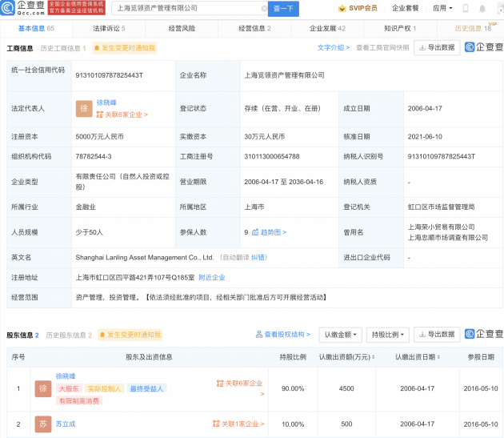The height and width of the screenshot is (438, 504).
Task: Sort by 认缴出资额 column sort icon
Action: (373, 357)
